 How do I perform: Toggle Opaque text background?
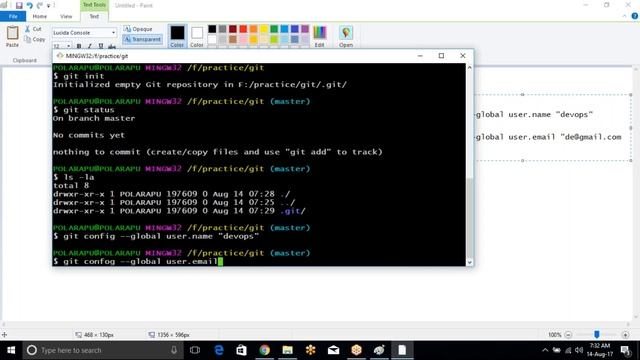(138, 29)
